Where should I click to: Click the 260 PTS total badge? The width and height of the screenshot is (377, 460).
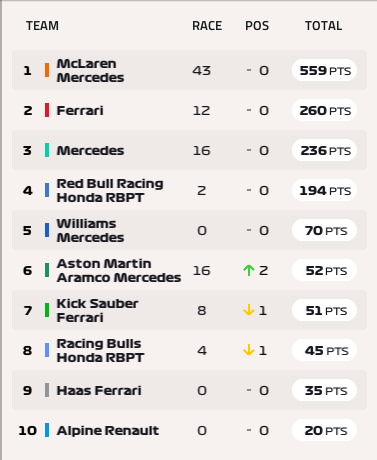(x=324, y=110)
